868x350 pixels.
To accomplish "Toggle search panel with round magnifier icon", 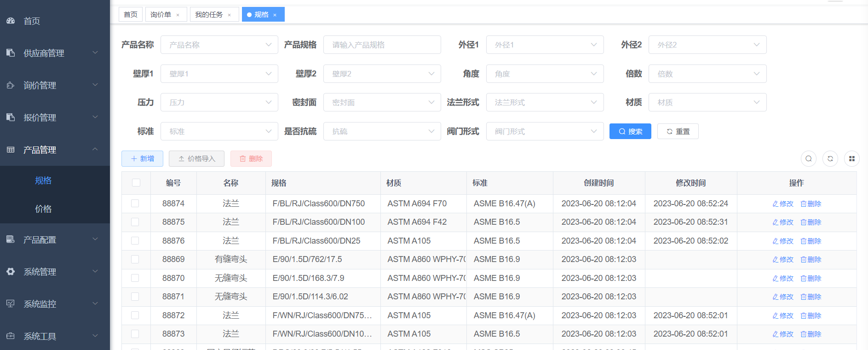I will point(809,158).
